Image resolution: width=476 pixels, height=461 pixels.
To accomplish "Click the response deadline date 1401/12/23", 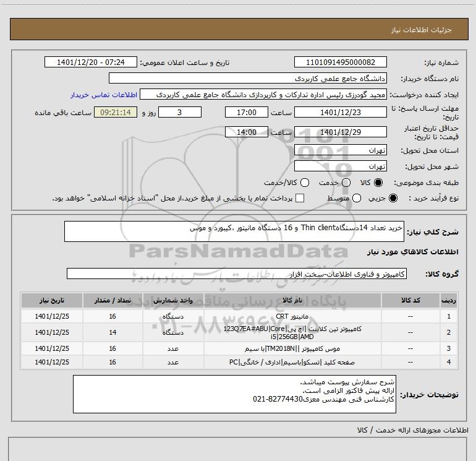I will coord(340,112).
